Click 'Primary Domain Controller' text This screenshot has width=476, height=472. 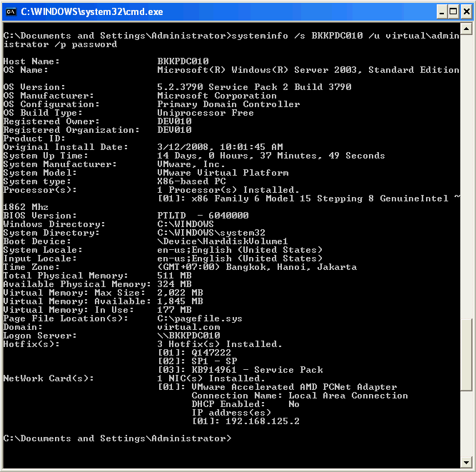228,104
